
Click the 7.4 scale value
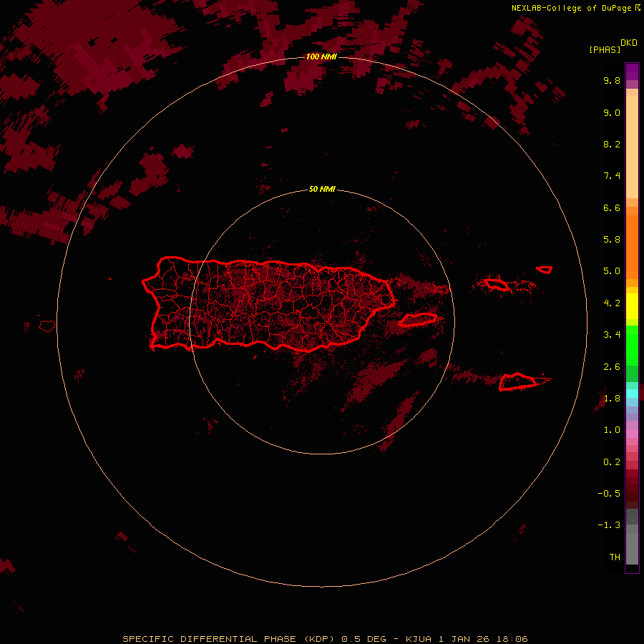point(612,176)
